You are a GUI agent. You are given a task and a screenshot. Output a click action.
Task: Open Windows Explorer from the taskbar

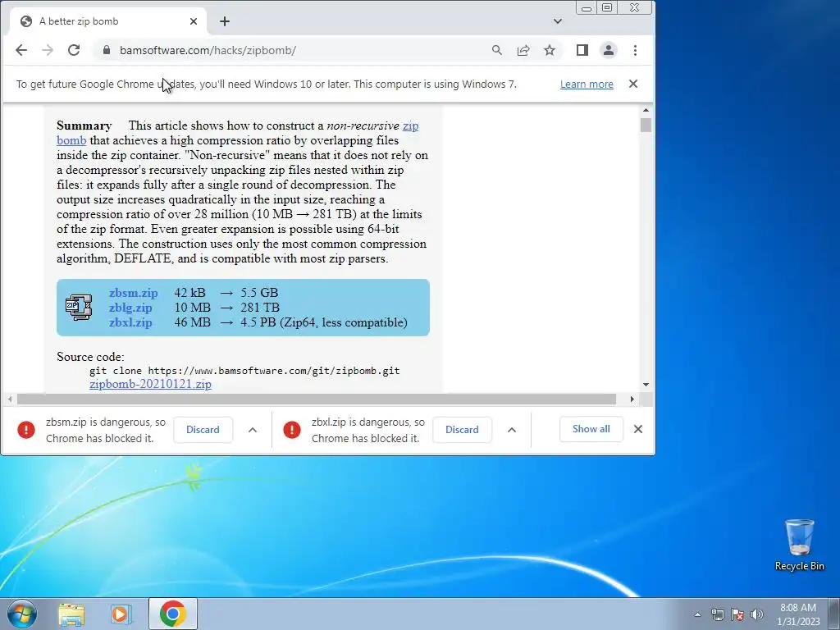click(71, 614)
